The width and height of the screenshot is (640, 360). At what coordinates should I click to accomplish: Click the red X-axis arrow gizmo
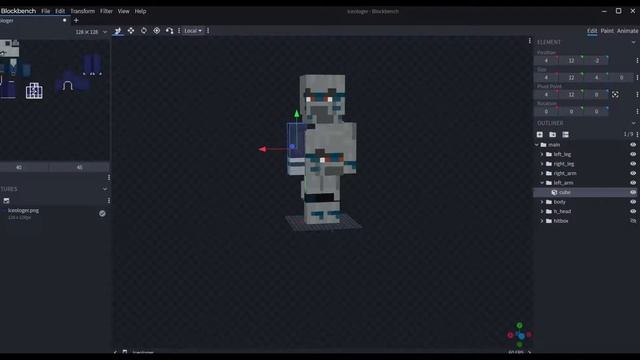tap(262, 149)
